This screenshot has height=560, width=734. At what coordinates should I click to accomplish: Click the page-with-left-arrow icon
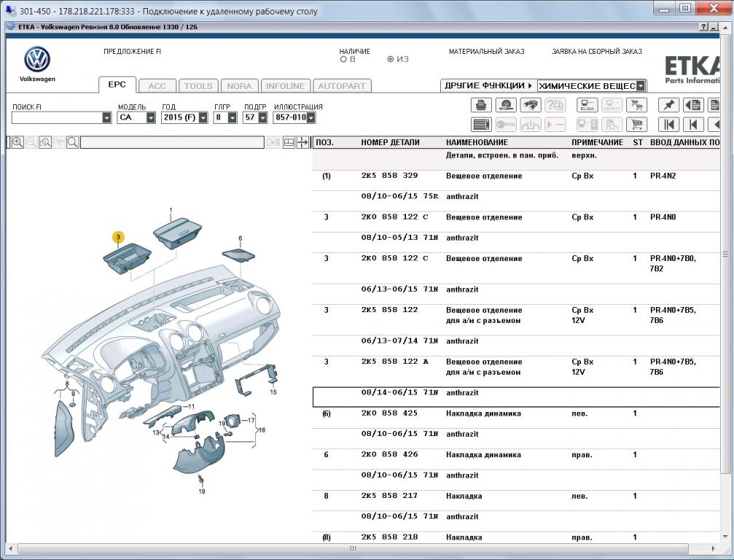(x=693, y=105)
